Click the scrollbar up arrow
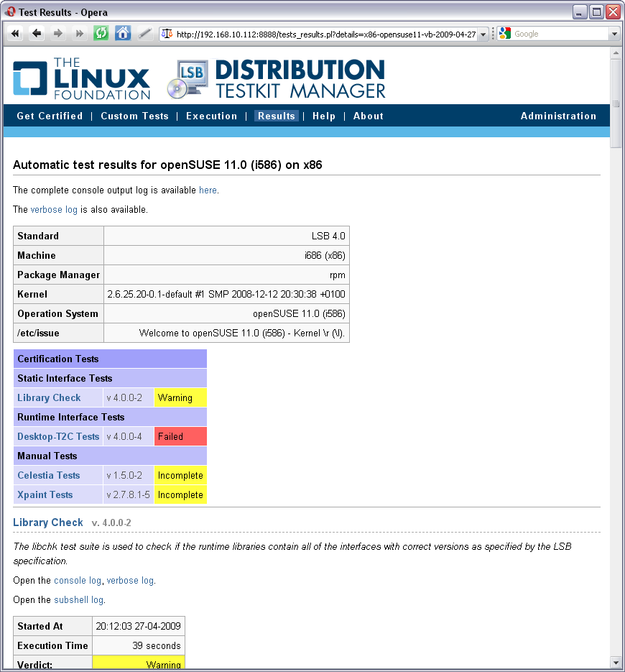 pos(616,53)
